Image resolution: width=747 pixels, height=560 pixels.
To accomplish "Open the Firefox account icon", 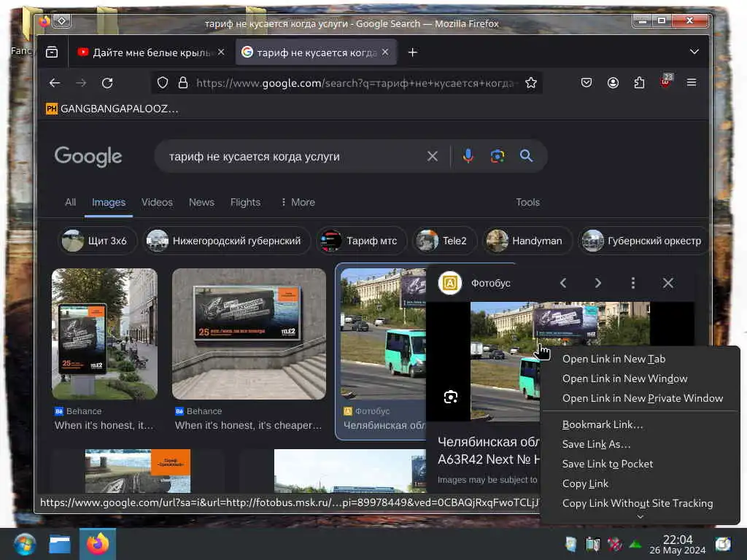I will pos(613,83).
